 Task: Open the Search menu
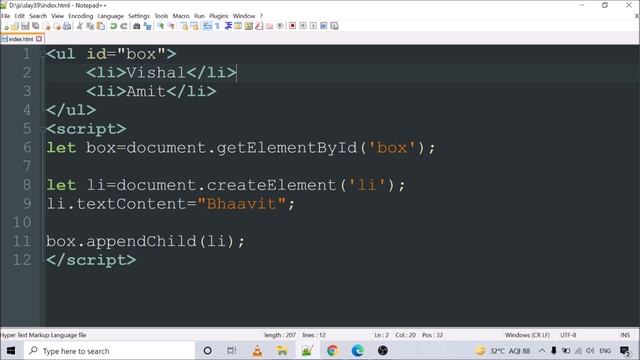click(38, 16)
